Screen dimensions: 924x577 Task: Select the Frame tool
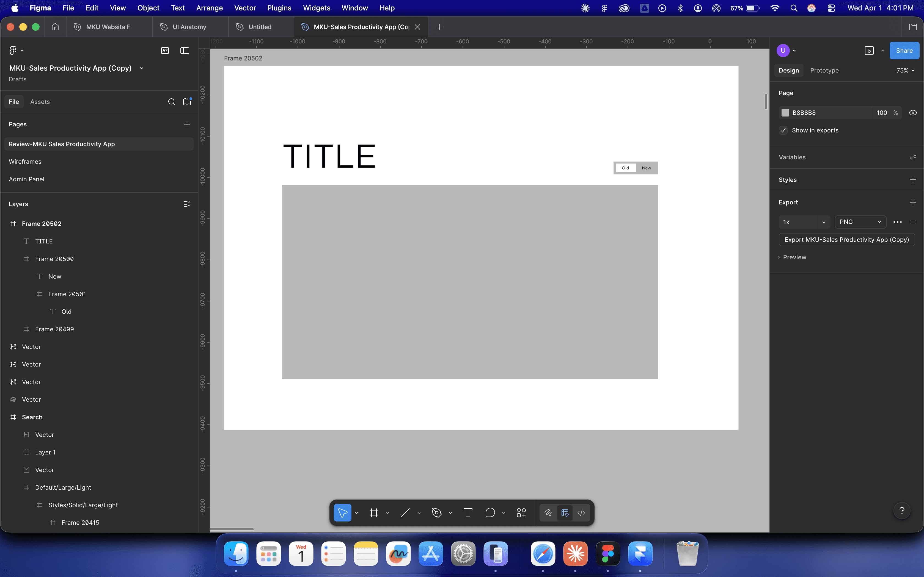pyautogui.click(x=373, y=512)
